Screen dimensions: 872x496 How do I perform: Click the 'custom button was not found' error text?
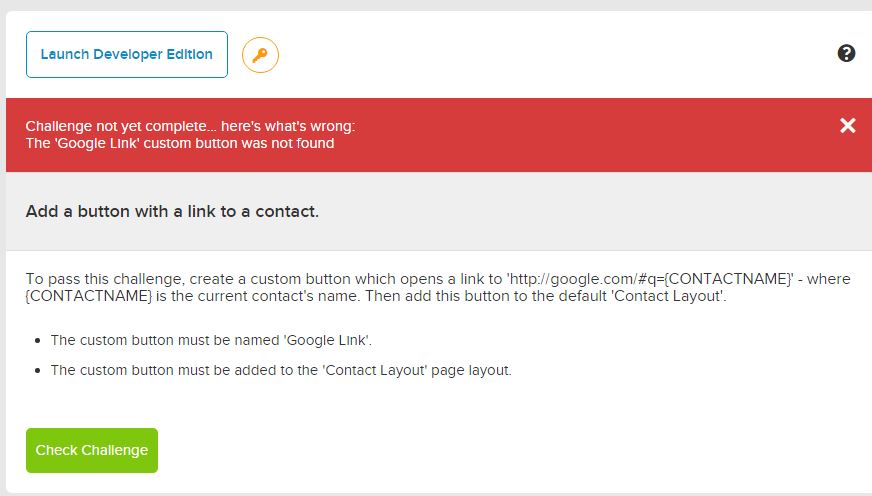click(180, 143)
